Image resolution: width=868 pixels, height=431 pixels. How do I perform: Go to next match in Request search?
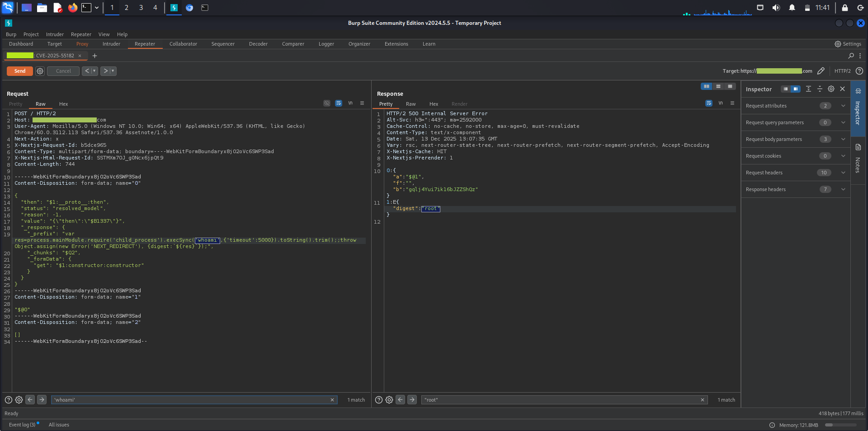point(42,399)
